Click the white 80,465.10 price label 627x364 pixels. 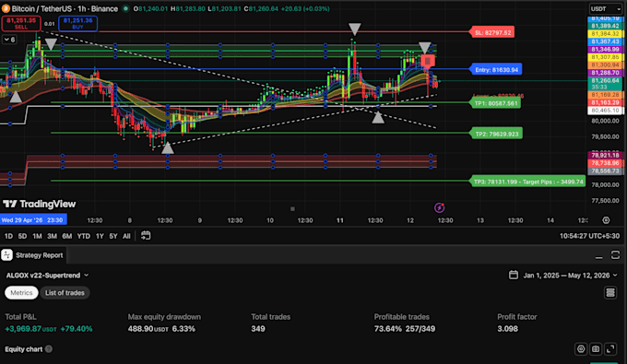coord(605,111)
